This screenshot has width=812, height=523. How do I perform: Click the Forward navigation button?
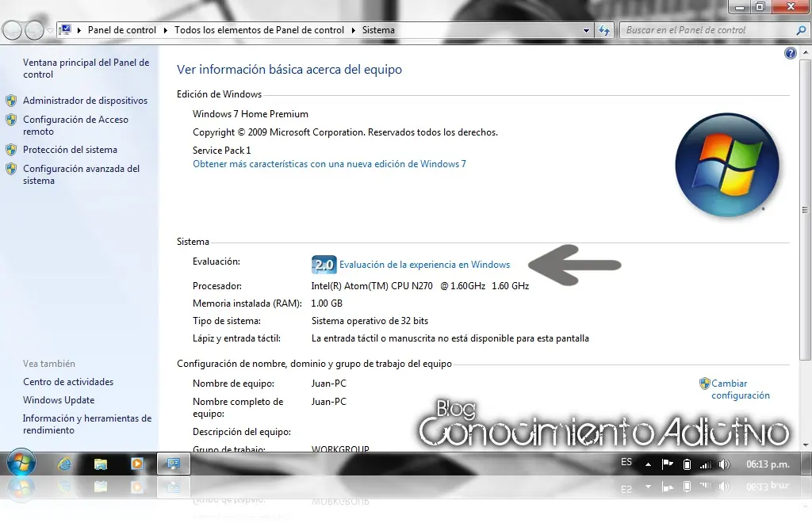(34, 31)
